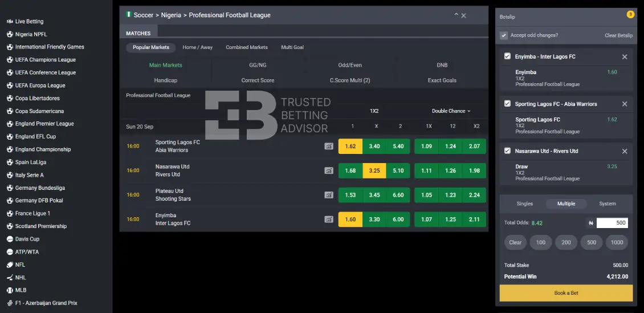This screenshot has height=313, width=644.
Task: Open England Championship
Action: point(39,149)
